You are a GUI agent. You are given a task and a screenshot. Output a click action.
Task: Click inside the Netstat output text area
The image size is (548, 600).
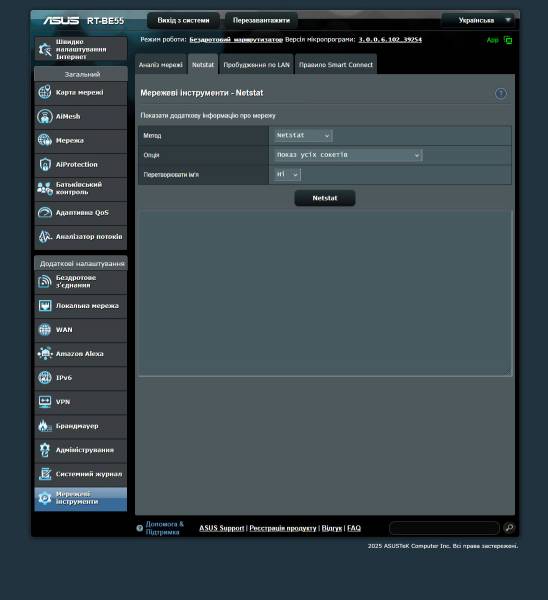pyautogui.click(x=325, y=293)
